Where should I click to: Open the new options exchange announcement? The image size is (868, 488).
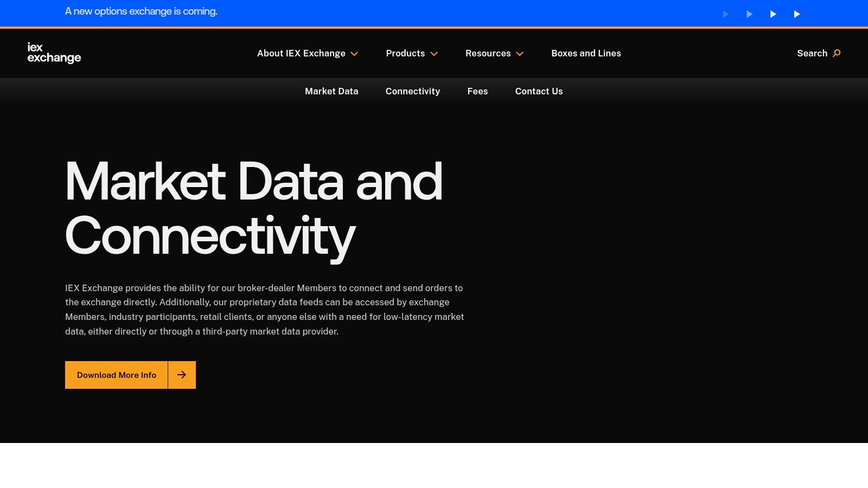point(141,11)
